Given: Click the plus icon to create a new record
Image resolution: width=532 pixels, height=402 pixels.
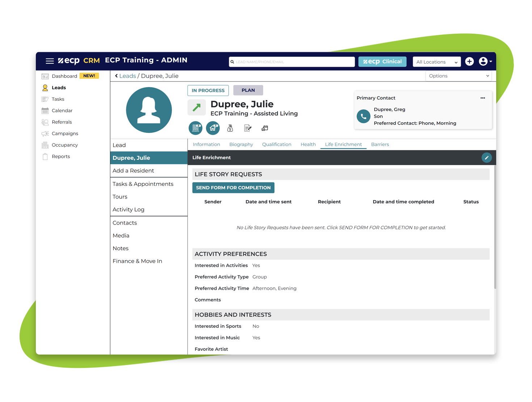Looking at the screenshot, I should pyautogui.click(x=469, y=62).
